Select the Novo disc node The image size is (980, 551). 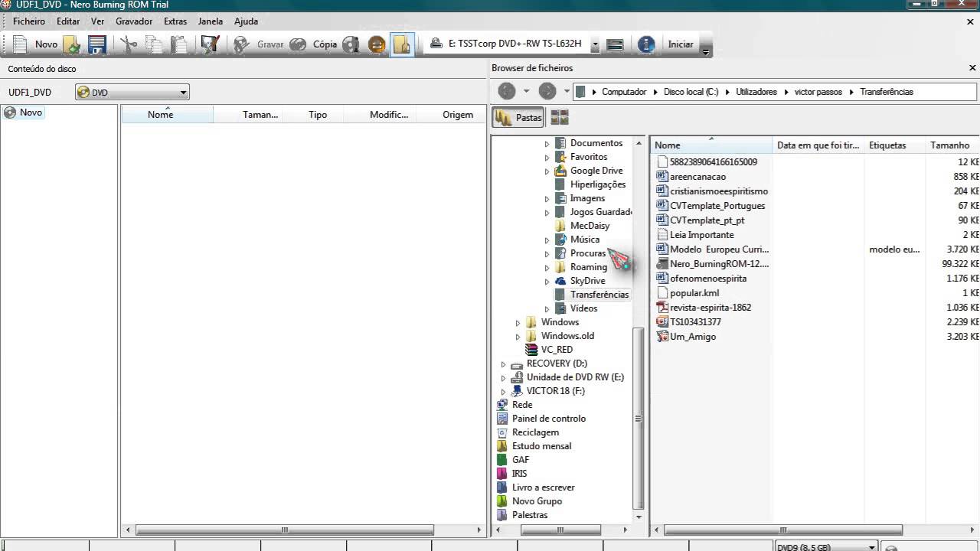click(24, 112)
